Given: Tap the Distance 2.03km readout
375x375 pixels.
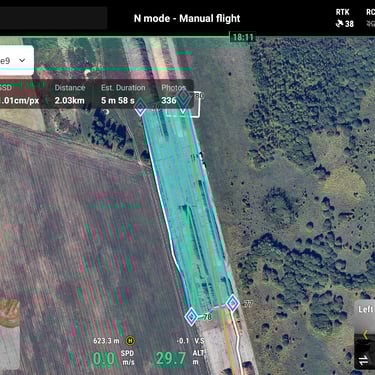Looking at the screenshot, I should click(x=70, y=94).
